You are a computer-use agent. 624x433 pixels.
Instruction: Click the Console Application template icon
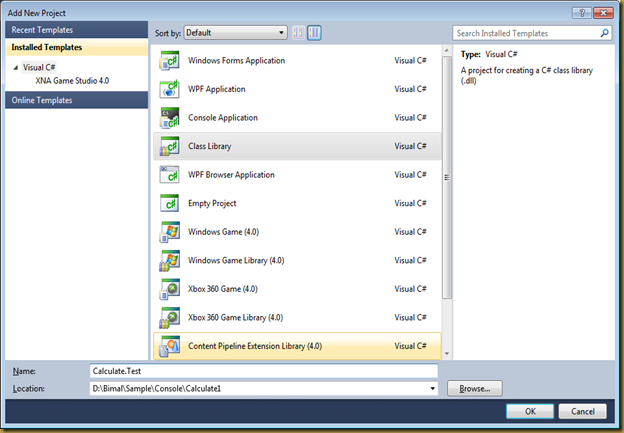(x=170, y=118)
